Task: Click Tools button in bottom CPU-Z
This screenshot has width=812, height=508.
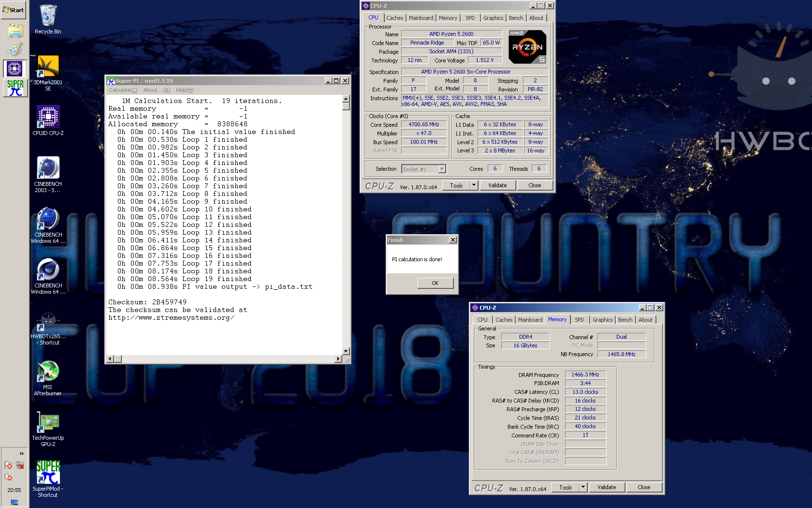Action: (565, 487)
